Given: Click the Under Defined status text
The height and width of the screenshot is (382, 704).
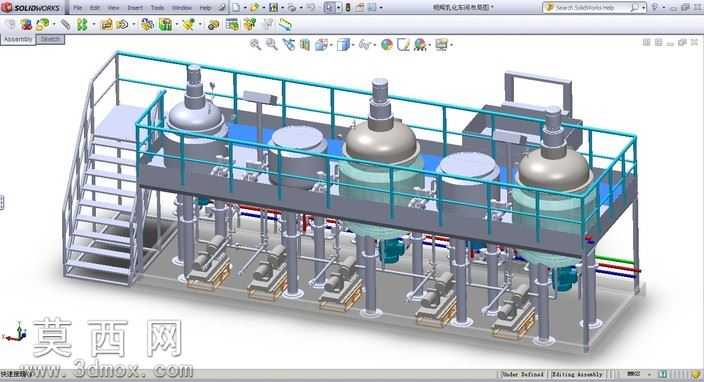Looking at the screenshot, I should [x=522, y=374].
